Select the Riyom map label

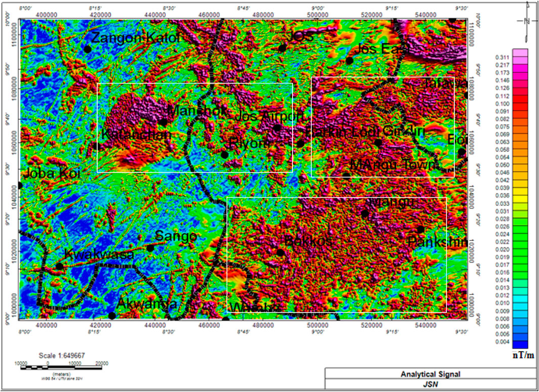pyautogui.click(x=249, y=143)
